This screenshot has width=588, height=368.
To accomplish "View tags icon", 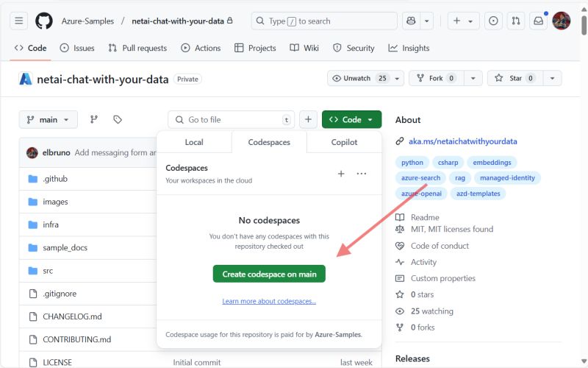I will click(x=118, y=119).
